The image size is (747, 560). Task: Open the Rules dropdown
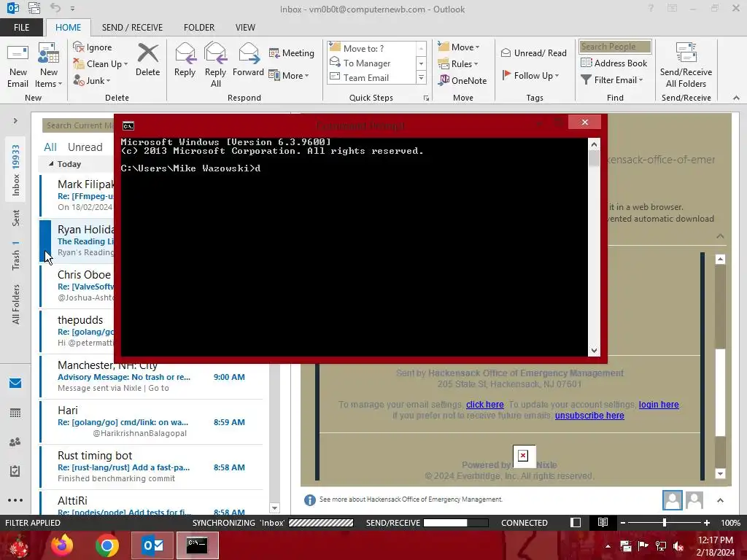coord(458,64)
